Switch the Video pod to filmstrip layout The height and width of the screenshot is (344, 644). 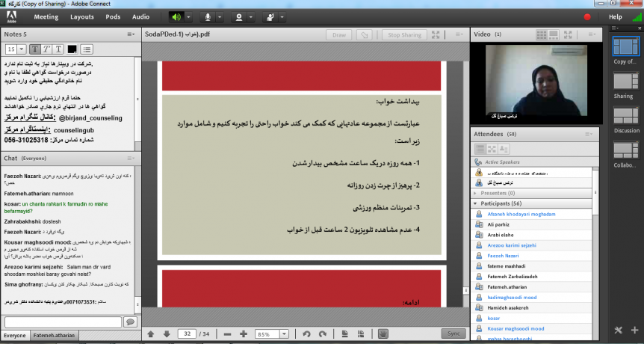point(554,34)
